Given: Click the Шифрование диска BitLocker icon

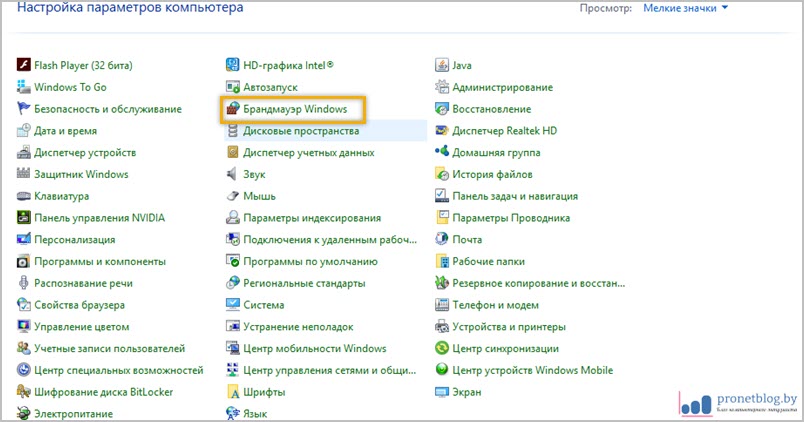Looking at the screenshot, I should tap(24, 392).
